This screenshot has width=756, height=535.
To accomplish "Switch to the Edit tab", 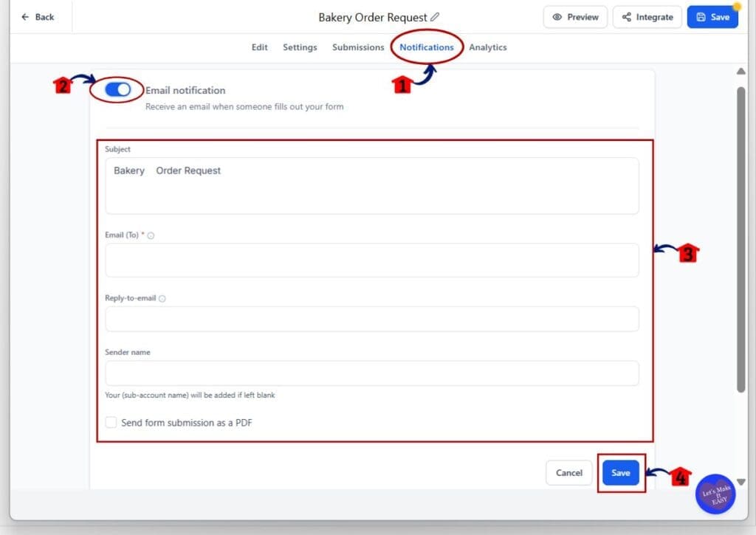I will [x=259, y=47].
